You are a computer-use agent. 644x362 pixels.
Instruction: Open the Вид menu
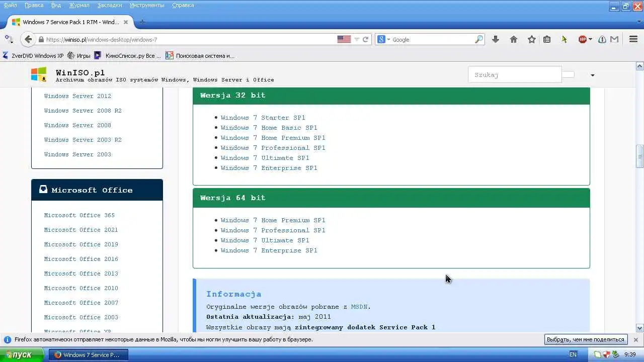[56, 5]
